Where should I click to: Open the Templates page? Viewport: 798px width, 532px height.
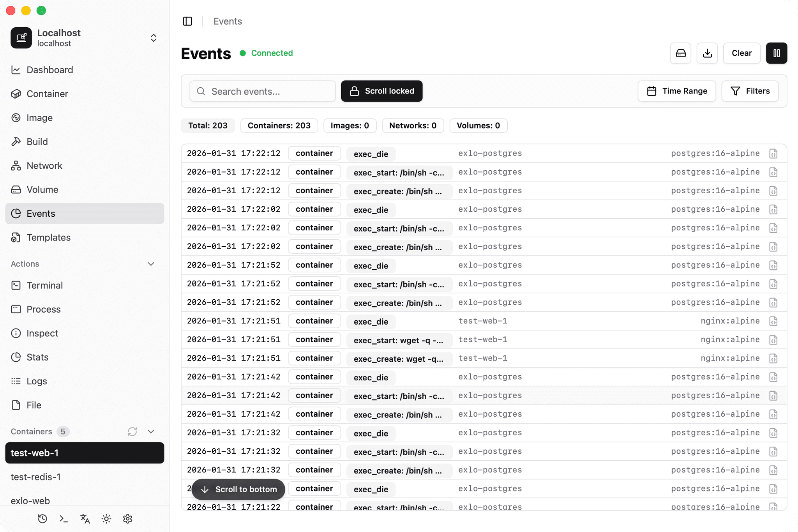pos(48,237)
